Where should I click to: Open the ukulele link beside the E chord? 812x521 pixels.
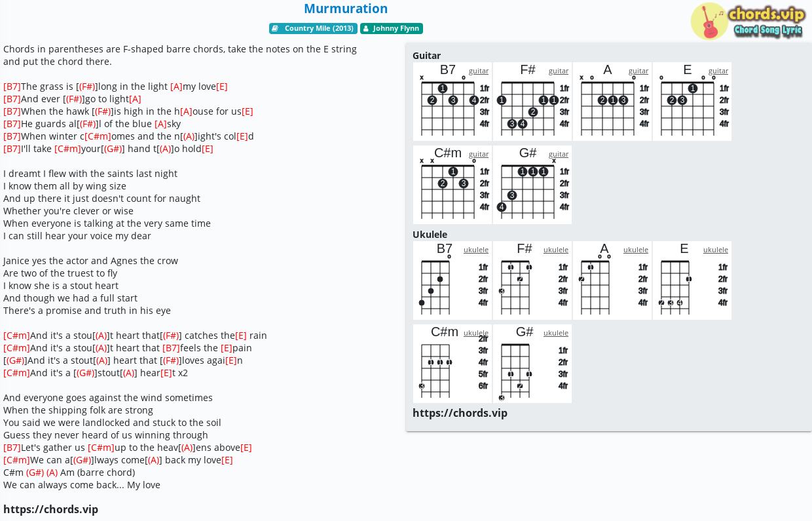tap(716, 250)
